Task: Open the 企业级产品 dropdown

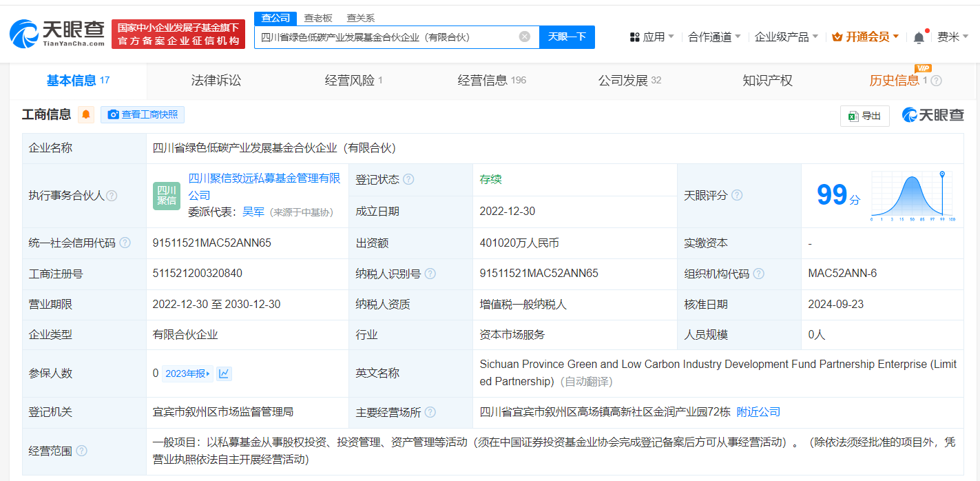Action: 786,37
